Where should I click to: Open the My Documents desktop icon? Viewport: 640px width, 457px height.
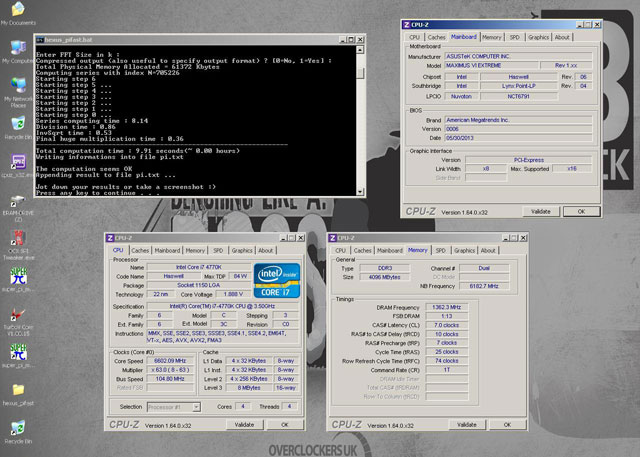[x=17, y=10]
